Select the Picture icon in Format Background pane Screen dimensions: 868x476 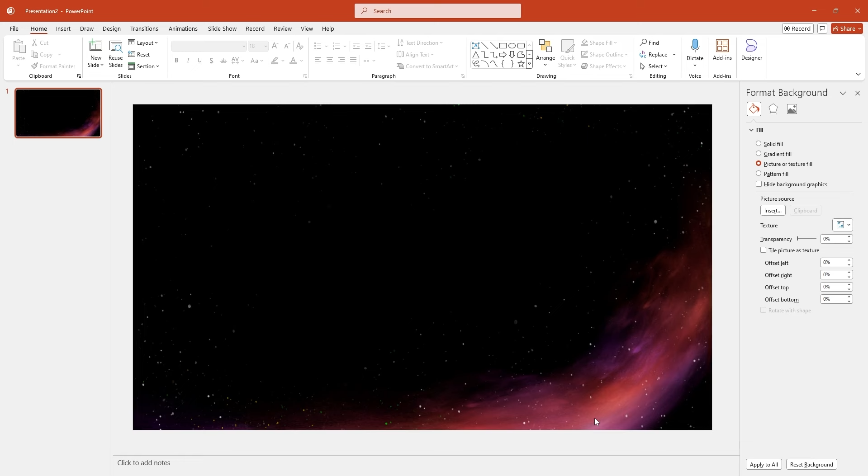[x=793, y=109]
